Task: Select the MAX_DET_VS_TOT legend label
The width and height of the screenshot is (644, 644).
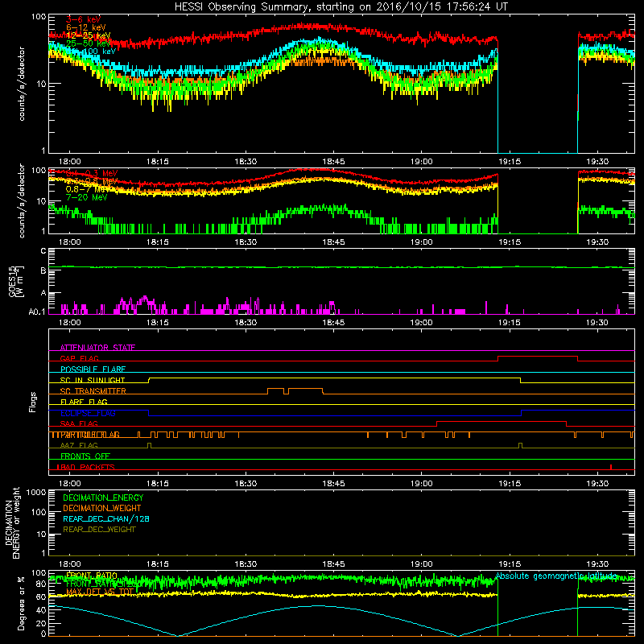Action: [100, 592]
